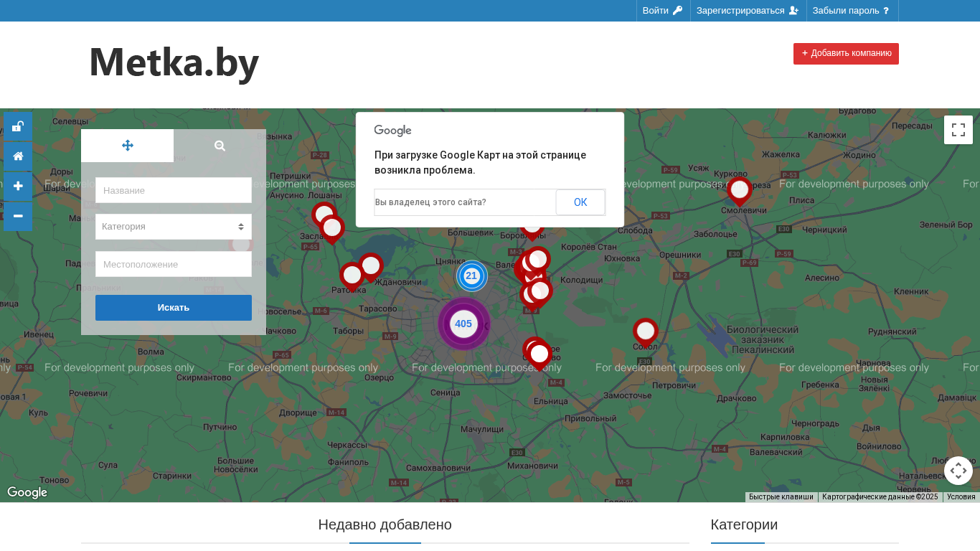
Task: Open the map camera pan controls
Action: pyautogui.click(x=958, y=471)
